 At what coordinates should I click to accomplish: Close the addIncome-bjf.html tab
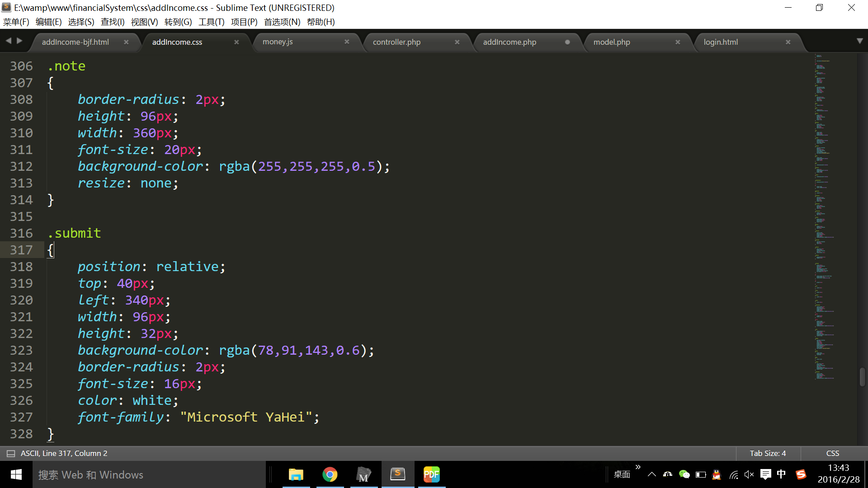pyautogui.click(x=126, y=42)
